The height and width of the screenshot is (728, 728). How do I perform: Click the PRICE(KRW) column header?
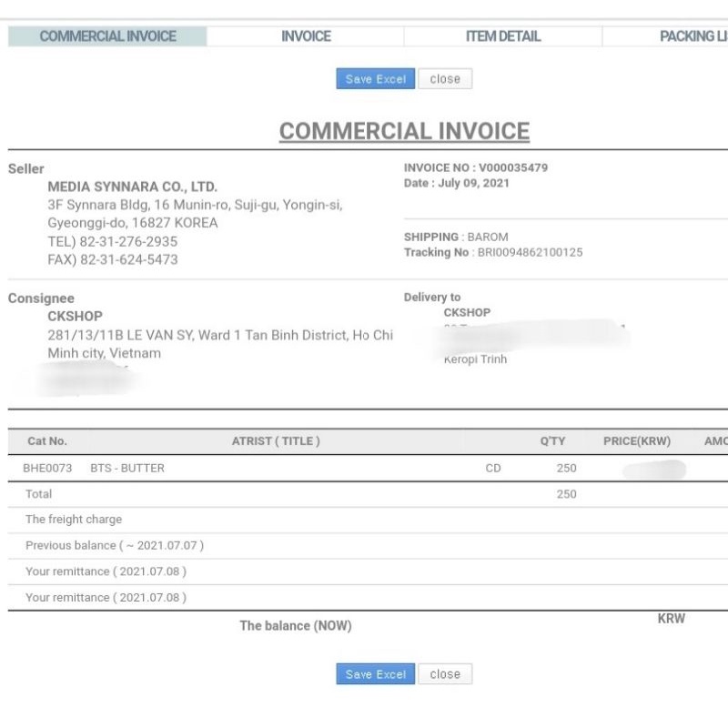pyautogui.click(x=636, y=441)
